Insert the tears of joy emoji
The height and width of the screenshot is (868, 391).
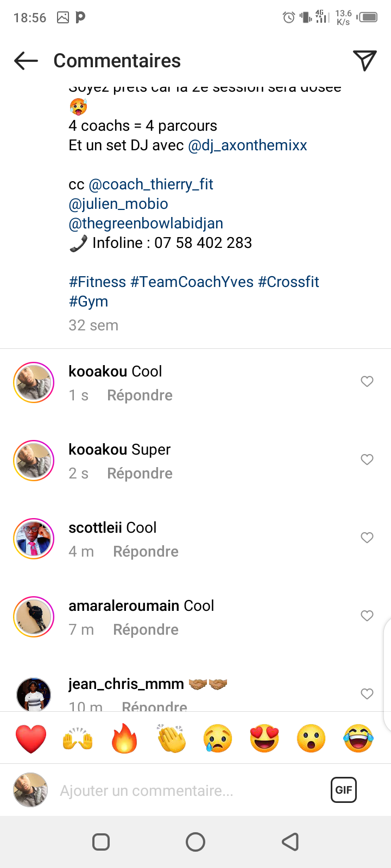click(358, 738)
